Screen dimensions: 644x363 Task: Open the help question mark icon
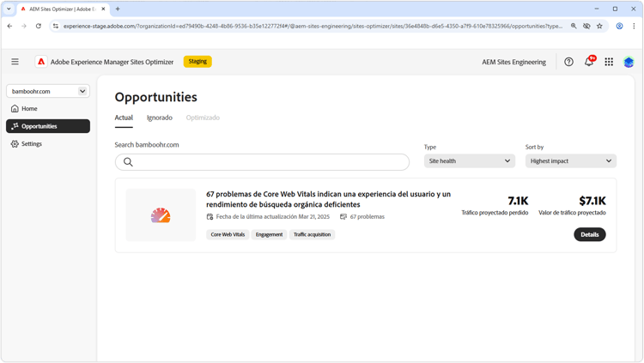pos(568,62)
